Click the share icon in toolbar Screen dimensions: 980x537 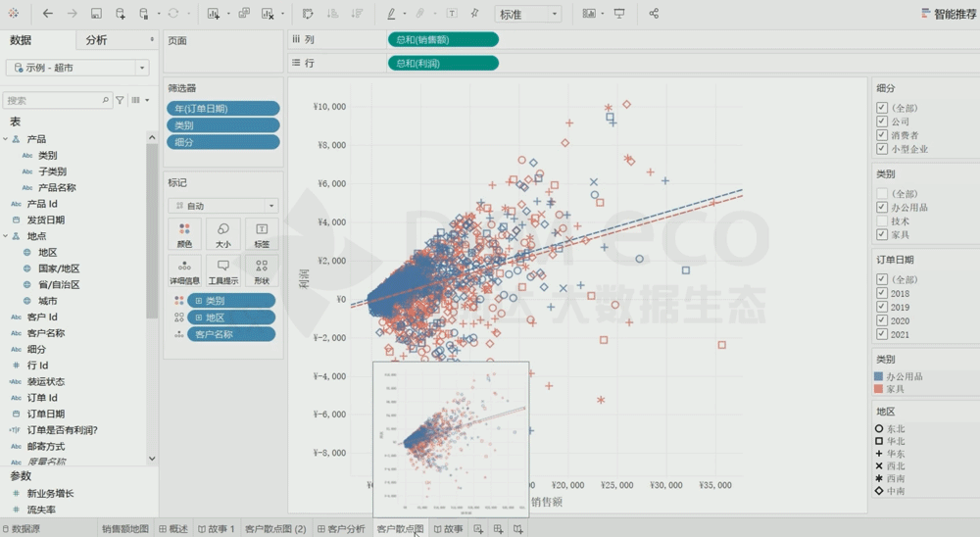[654, 14]
